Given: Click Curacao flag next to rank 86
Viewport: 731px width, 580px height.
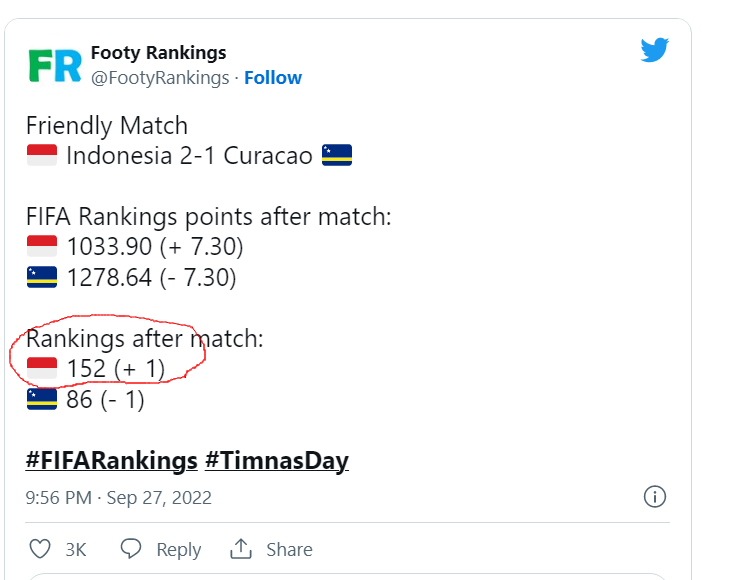Looking at the screenshot, I should (x=41, y=400).
